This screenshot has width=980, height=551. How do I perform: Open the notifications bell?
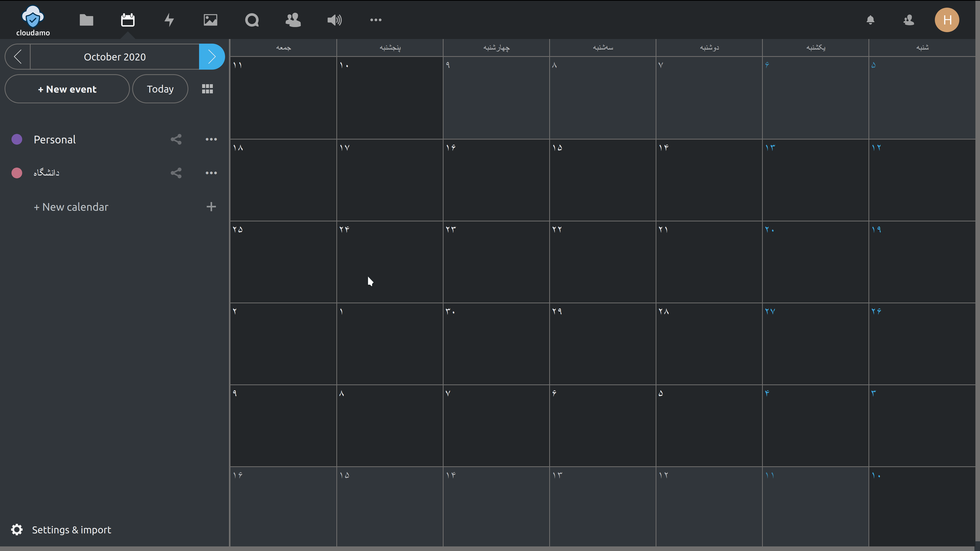coord(871,20)
